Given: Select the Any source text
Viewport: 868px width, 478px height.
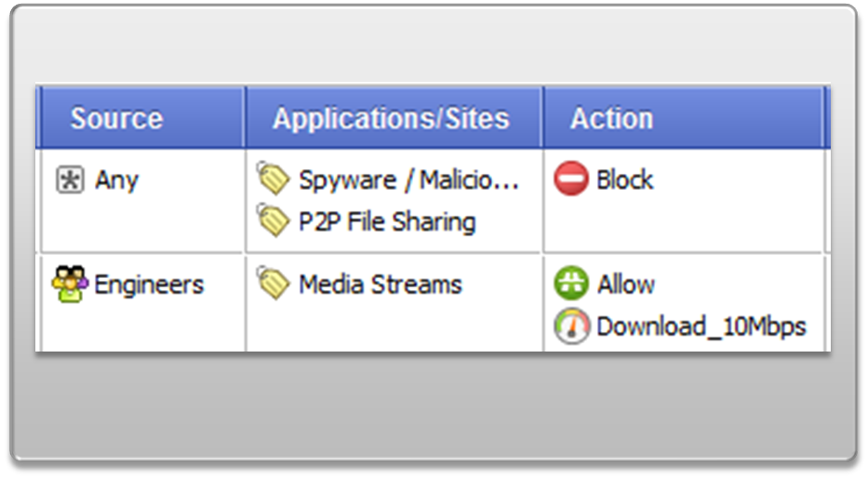Looking at the screenshot, I should click(x=117, y=180).
